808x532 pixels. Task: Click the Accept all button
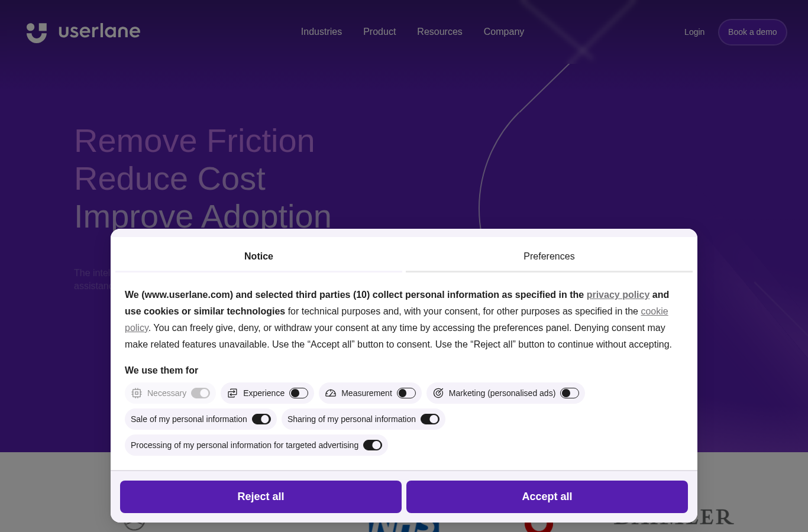pos(547,497)
